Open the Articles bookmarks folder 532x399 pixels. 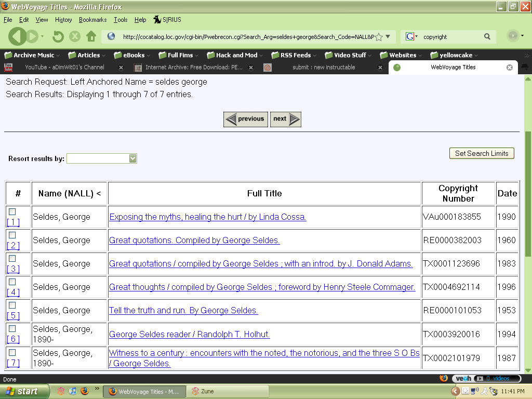(87, 55)
